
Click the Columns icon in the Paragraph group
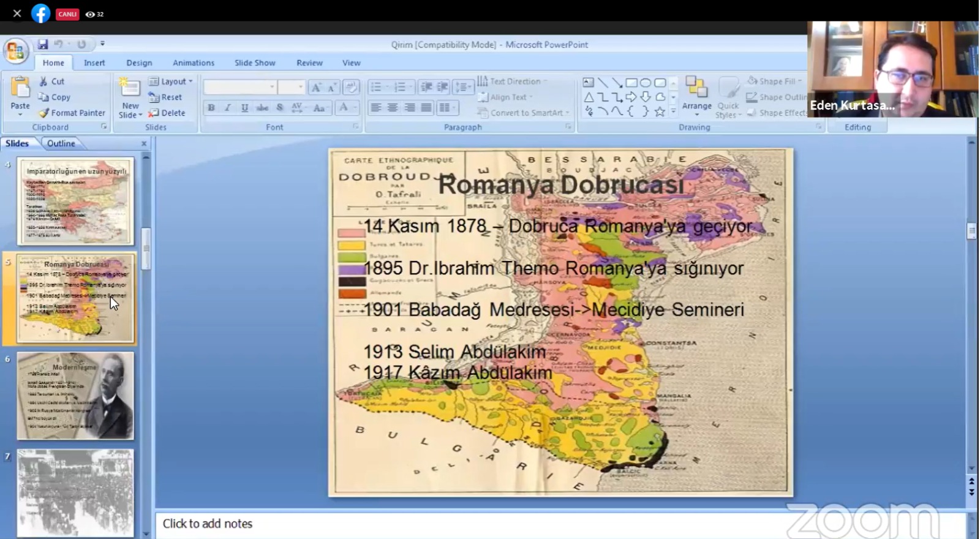[447, 108]
